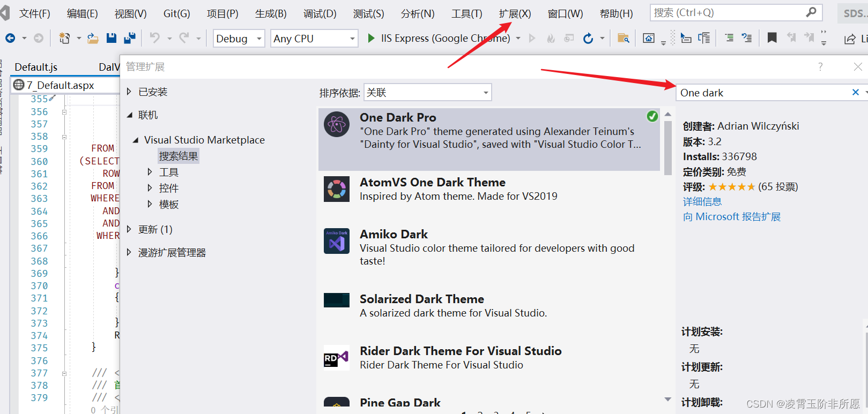Open the 扩展(X) menu
The width and height of the screenshot is (868, 414).
tap(515, 13)
